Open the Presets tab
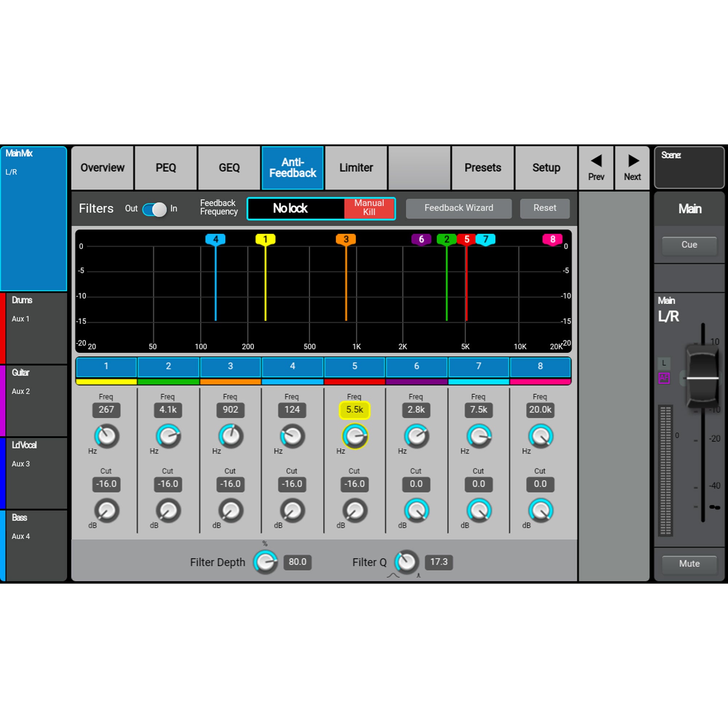The height and width of the screenshot is (728, 728). (483, 168)
